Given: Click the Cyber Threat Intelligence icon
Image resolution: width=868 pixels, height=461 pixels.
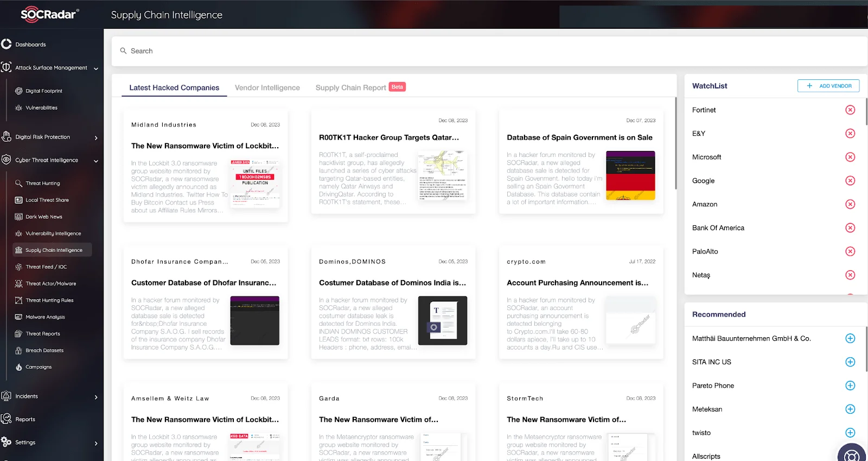Looking at the screenshot, I should [x=7, y=160].
